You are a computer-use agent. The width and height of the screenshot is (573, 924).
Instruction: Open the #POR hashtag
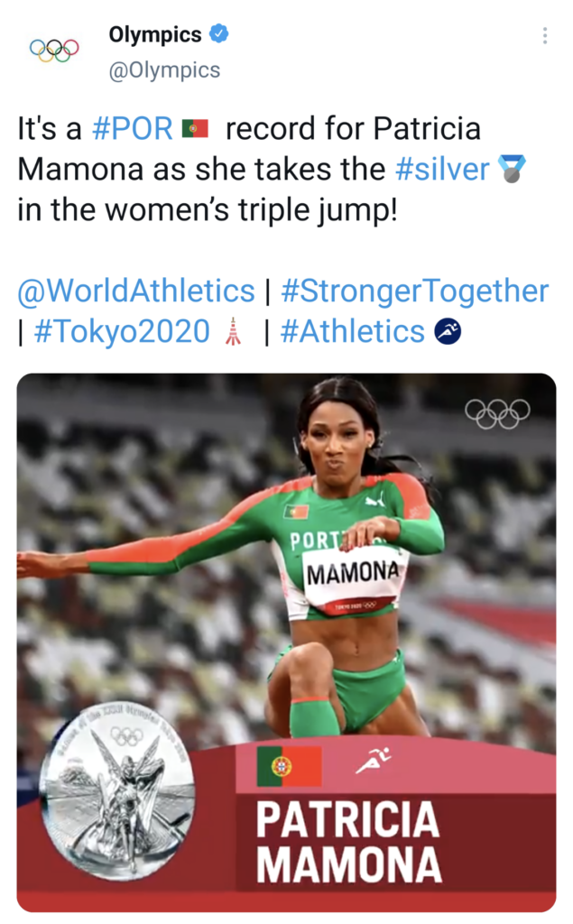(133, 129)
